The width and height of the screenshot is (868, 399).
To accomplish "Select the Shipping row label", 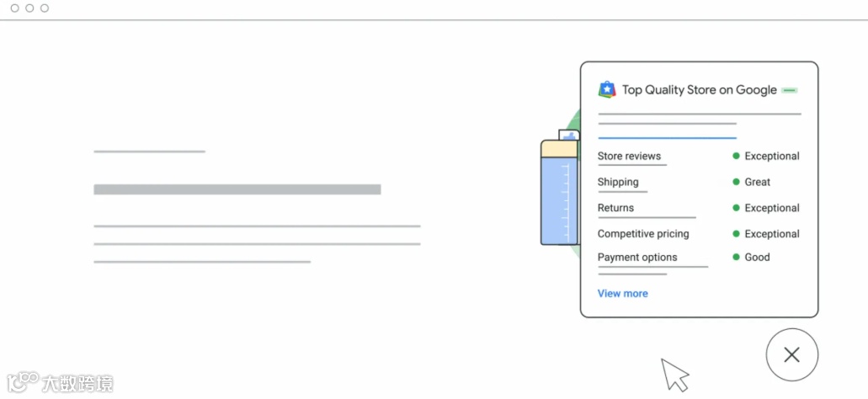I will (618, 182).
